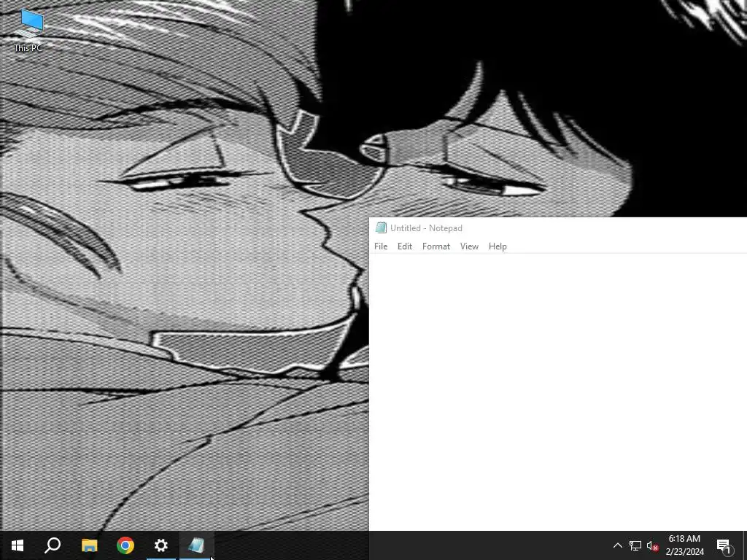Image resolution: width=747 pixels, height=560 pixels.
Task: Launch Google Chrome from the taskbar
Action: pos(125,545)
